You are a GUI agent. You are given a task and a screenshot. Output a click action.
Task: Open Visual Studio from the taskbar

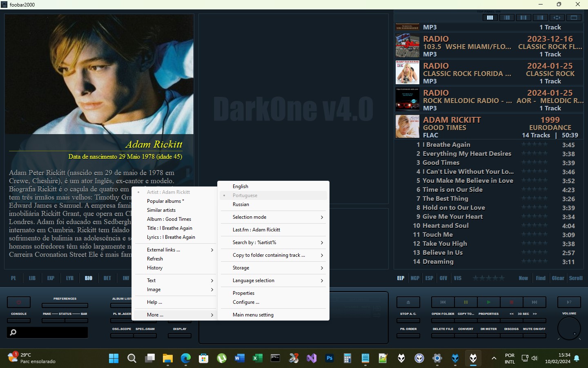[311, 359]
